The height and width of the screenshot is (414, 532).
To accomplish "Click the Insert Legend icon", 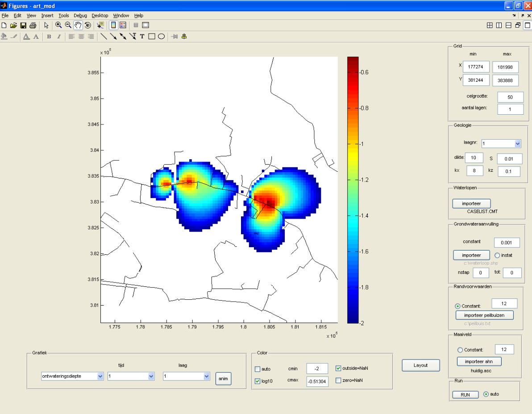I will point(123,25).
